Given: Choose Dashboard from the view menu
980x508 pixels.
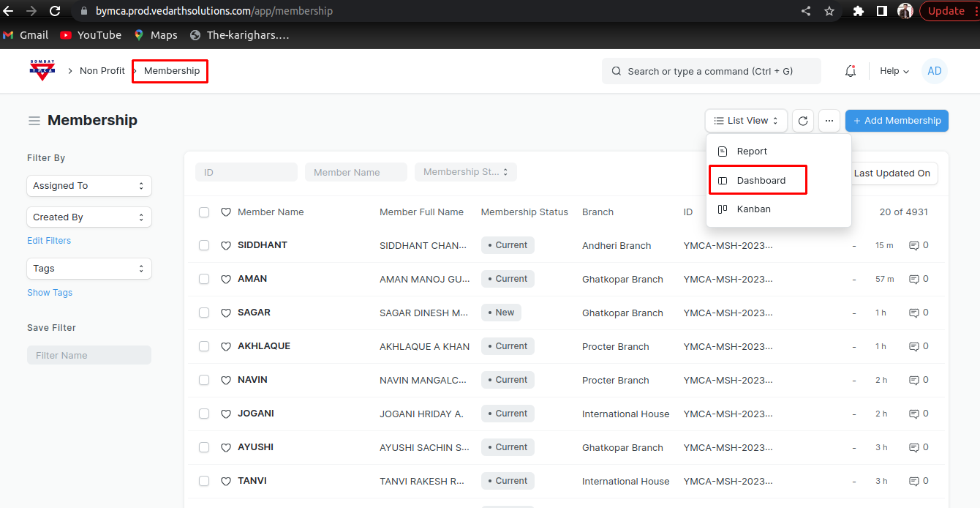Looking at the screenshot, I should tap(761, 180).
